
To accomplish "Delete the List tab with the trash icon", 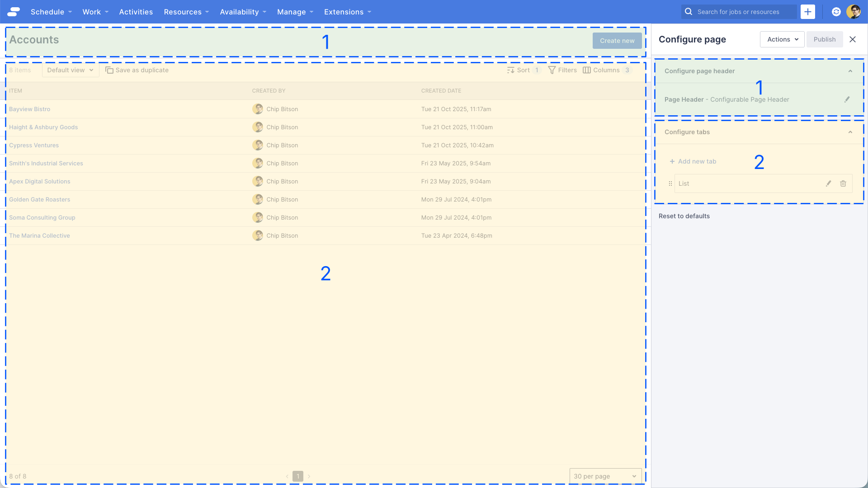I will [843, 183].
